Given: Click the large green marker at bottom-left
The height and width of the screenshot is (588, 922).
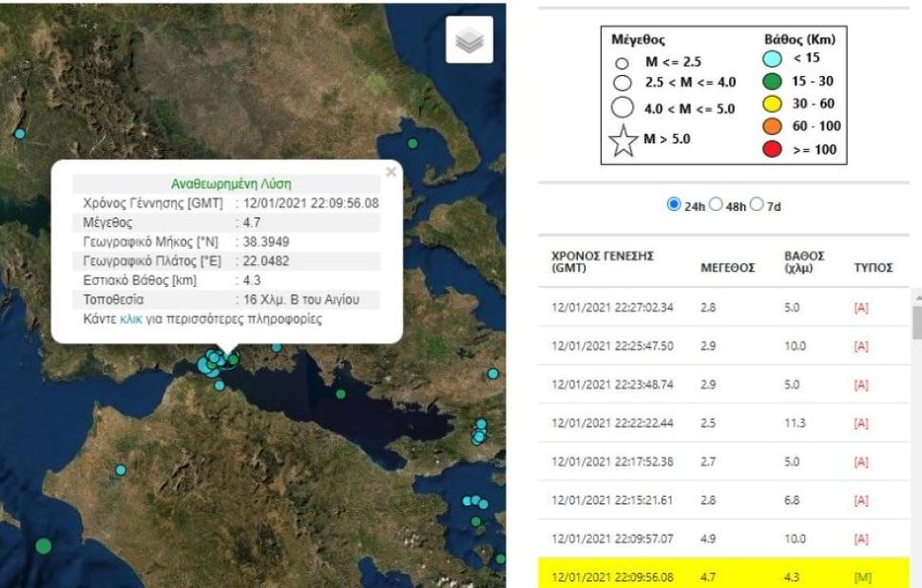Looking at the screenshot, I should [43, 546].
